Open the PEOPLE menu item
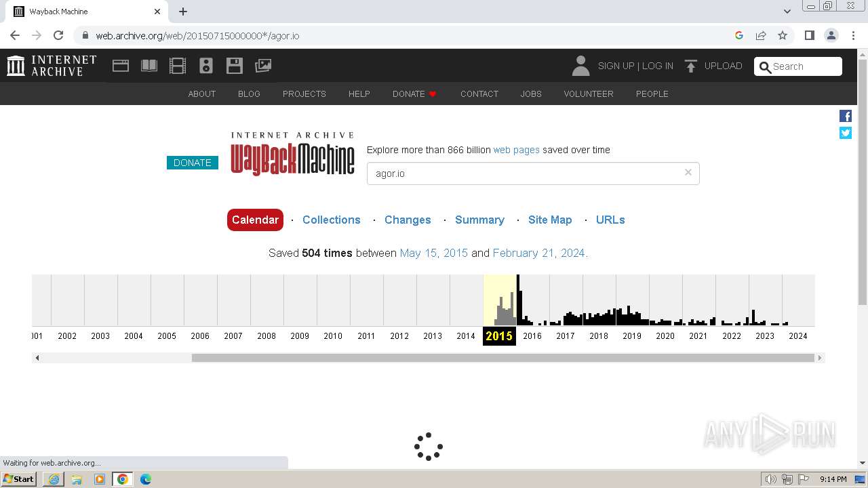This screenshot has width=868, height=488. (652, 94)
